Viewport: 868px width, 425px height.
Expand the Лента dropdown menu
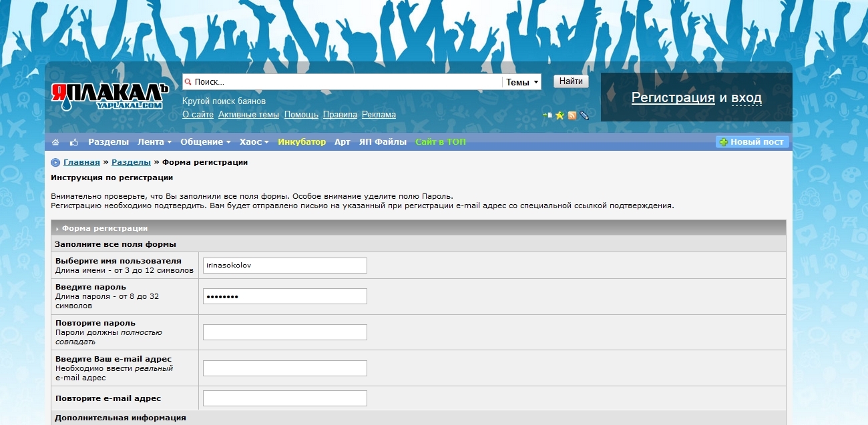[x=154, y=142]
